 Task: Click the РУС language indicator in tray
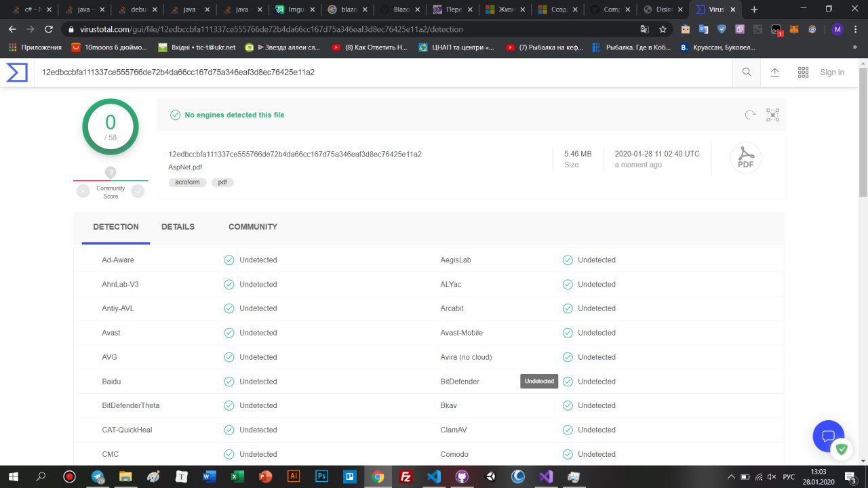coord(789,476)
